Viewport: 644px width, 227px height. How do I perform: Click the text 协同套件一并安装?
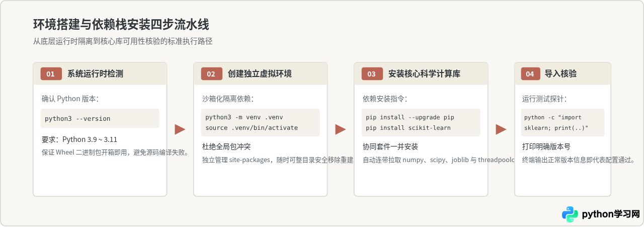(390, 147)
